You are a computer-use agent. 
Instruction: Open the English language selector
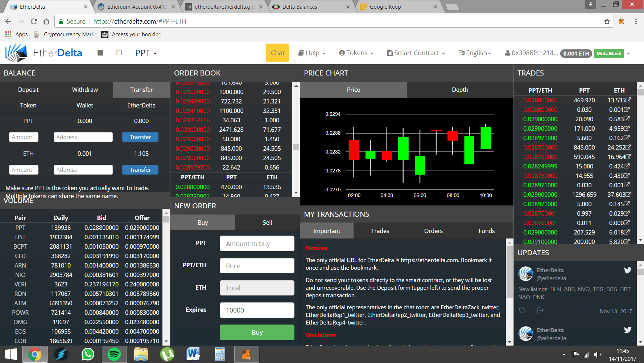[475, 53]
